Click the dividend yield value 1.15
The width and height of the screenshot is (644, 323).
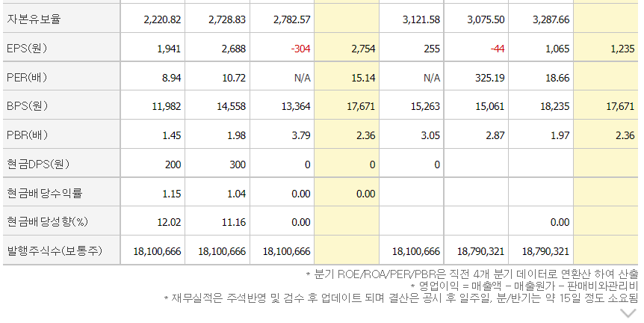[x=172, y=194]
